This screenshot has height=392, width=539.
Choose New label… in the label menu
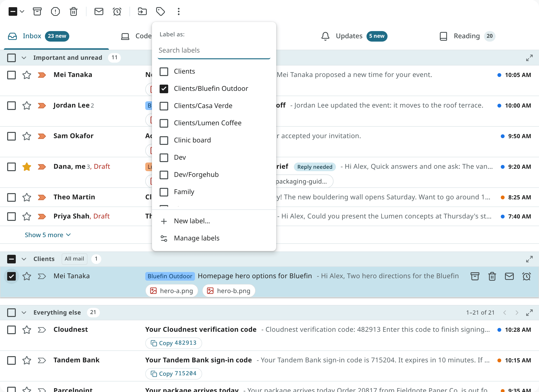point(214,221)
